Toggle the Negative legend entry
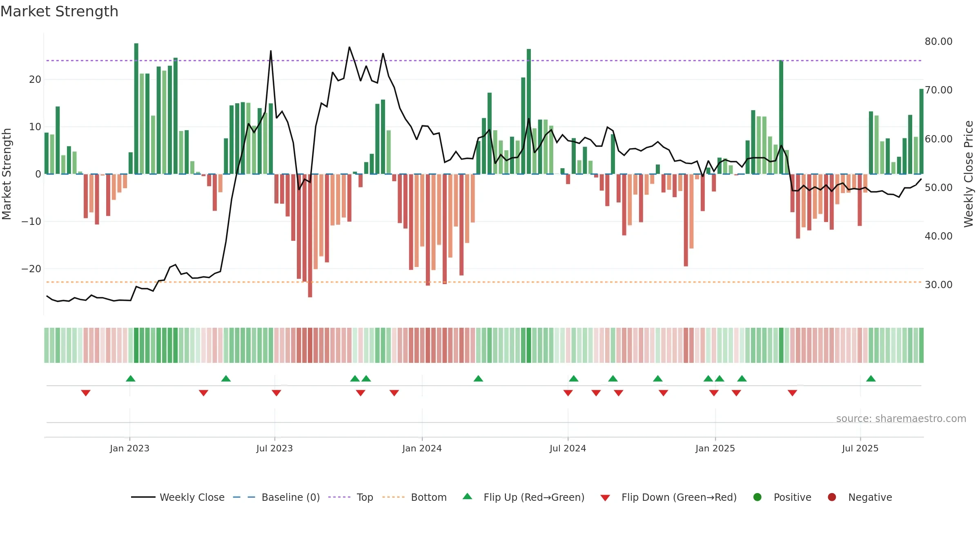Image resolution: width=980 pixels, height=551 pixels. (x=860, y=497)
